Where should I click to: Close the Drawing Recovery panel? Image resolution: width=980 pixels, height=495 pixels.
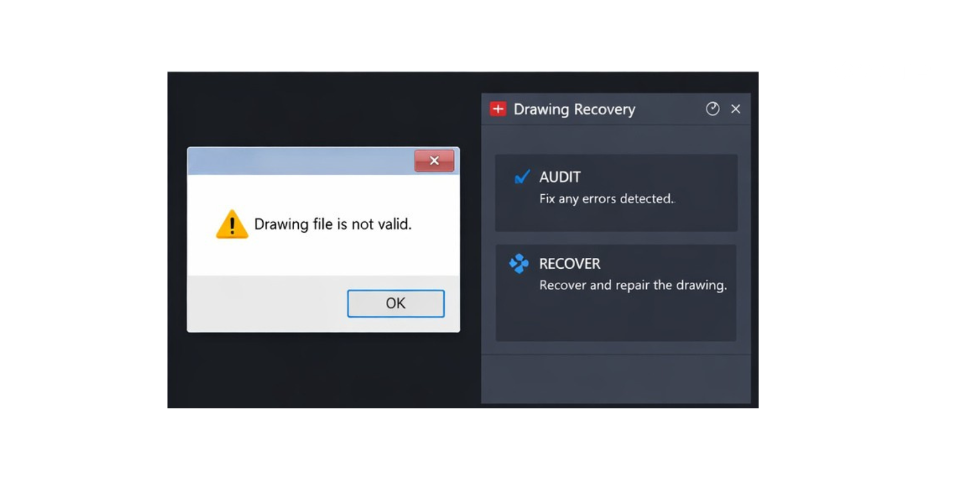click(x=736, y=109)
